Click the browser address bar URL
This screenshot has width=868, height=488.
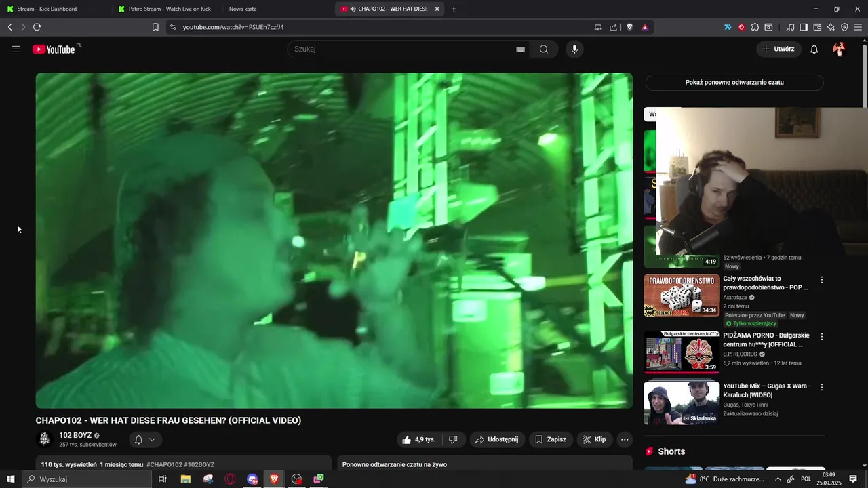[233, 27]
